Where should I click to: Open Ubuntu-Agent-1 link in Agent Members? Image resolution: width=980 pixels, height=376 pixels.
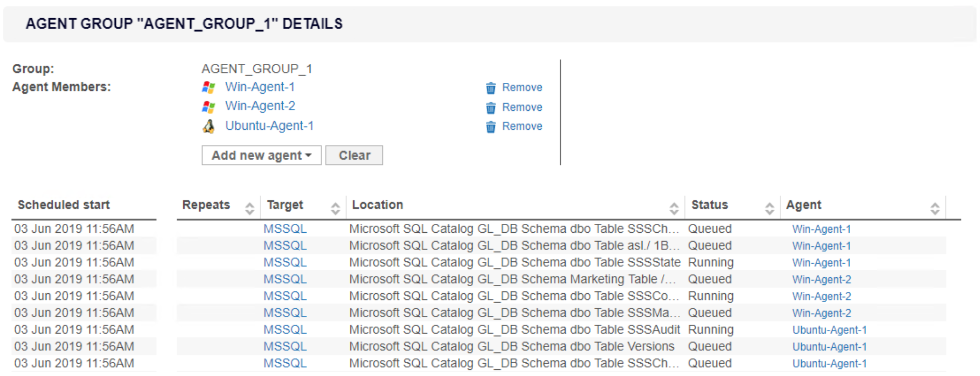pos(269,126)
